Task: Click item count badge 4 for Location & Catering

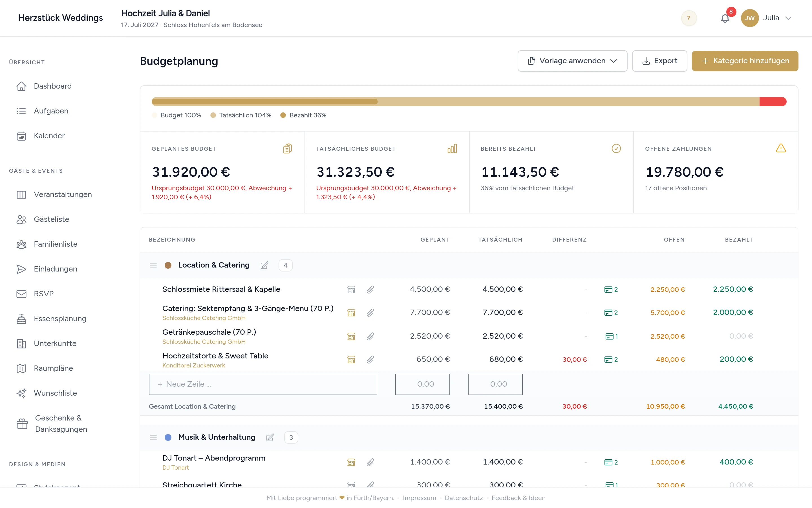Action: 285,265
